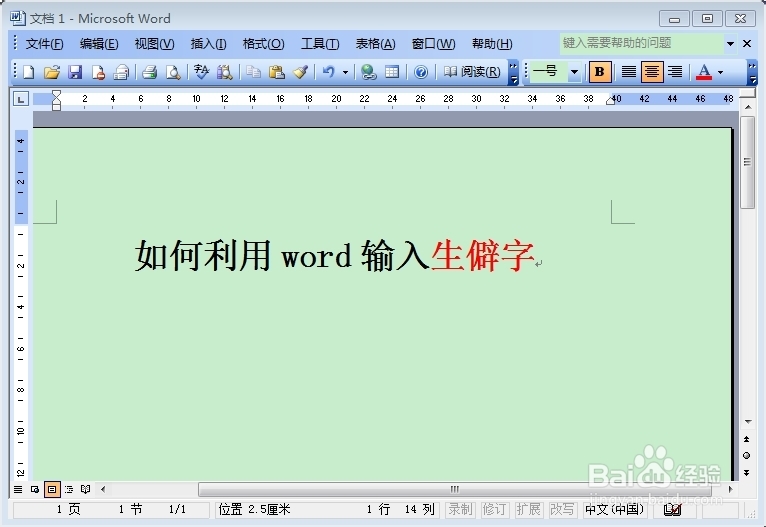Click 改写 overtype status indicator

click(562, 510)
